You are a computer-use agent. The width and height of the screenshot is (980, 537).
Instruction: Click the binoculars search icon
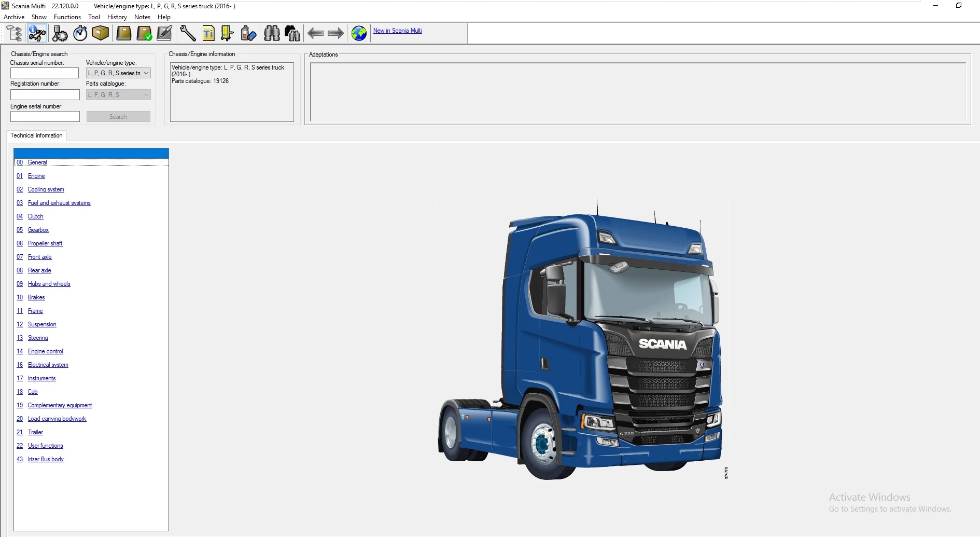[272, 33]
